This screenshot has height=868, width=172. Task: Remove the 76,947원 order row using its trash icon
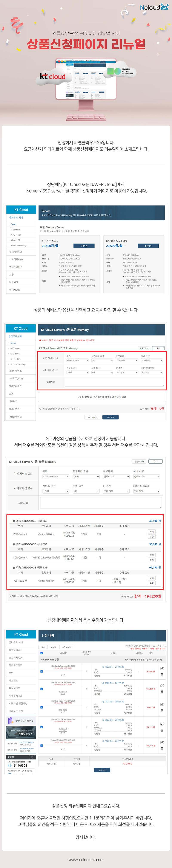pos(162,710)
